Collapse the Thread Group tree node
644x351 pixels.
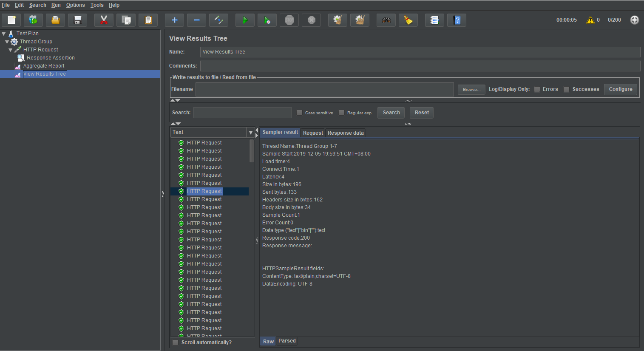7,42
